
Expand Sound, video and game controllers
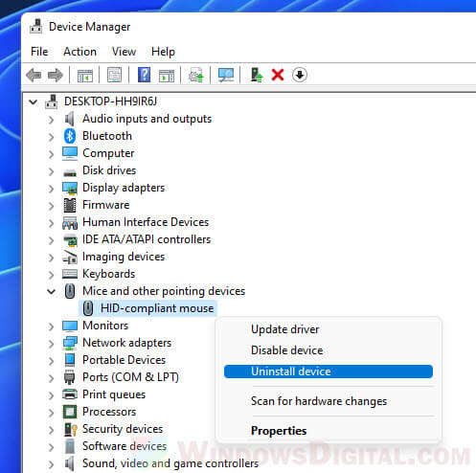click(x=51, y=464)
